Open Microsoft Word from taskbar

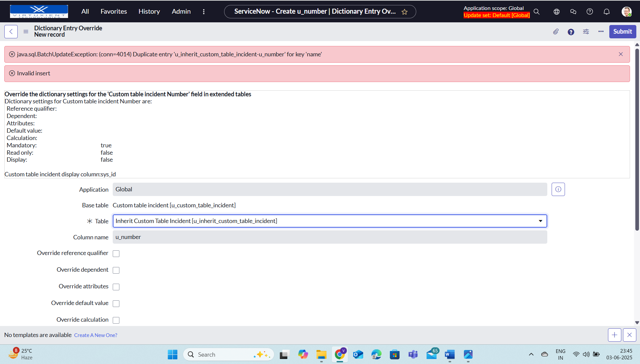coord(450,354)
